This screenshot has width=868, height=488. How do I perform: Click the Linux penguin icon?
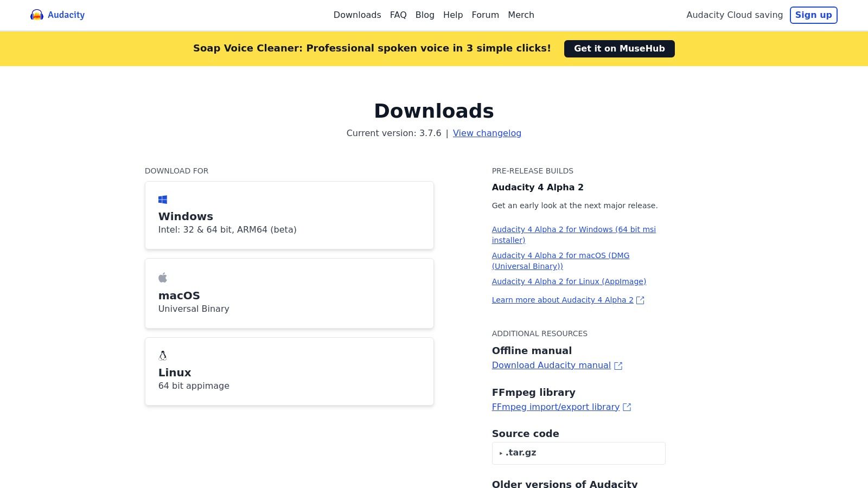pos(163,356)
